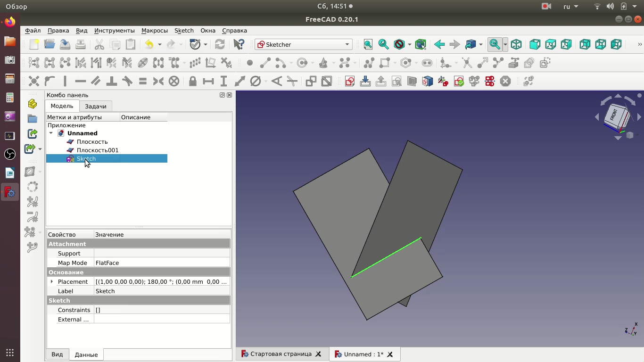Open Show Applications grid in dock
Image resolution: width=644 pixels, height=362 pixels.
point(10,352)
